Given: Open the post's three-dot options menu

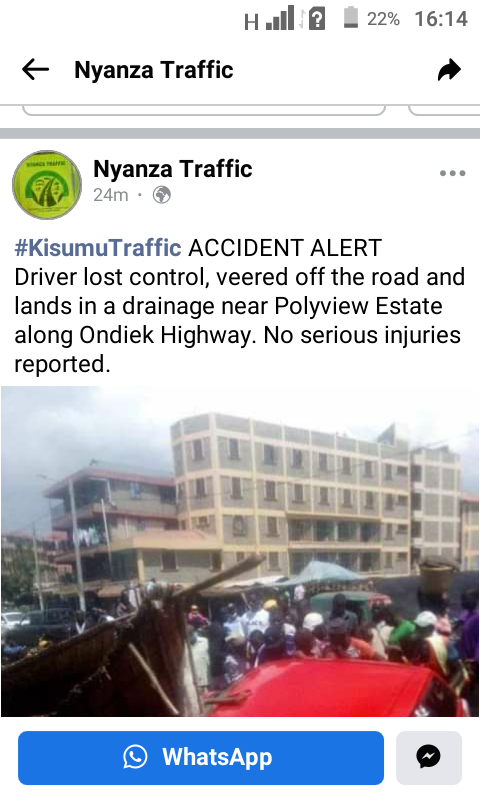Looking at the screenshot, I should click(x=452, y=173).
